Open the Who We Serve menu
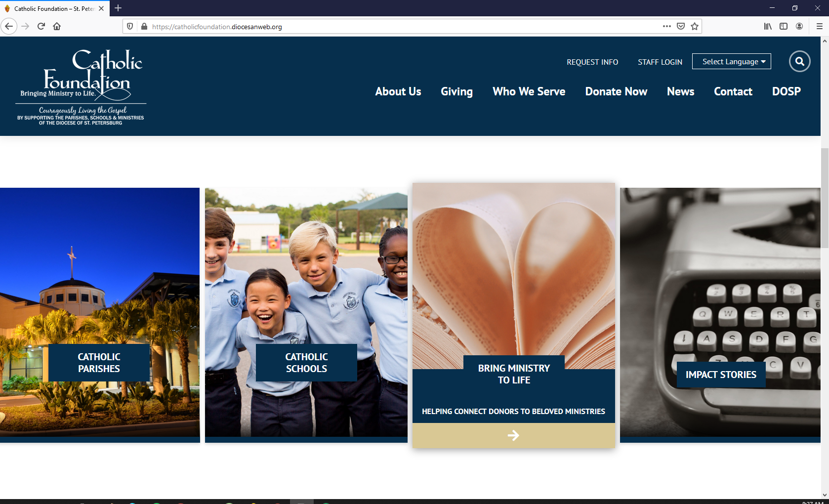Screen dimensions: 829x504 point(529,91)
